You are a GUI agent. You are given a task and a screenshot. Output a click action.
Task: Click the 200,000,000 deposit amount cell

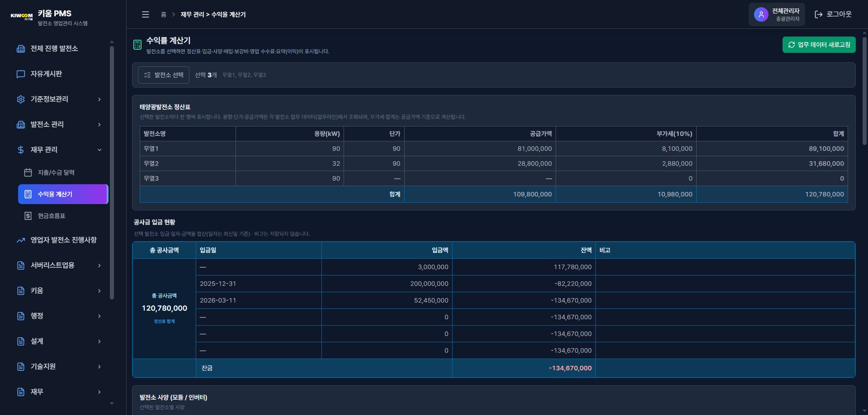pos(387,284)
